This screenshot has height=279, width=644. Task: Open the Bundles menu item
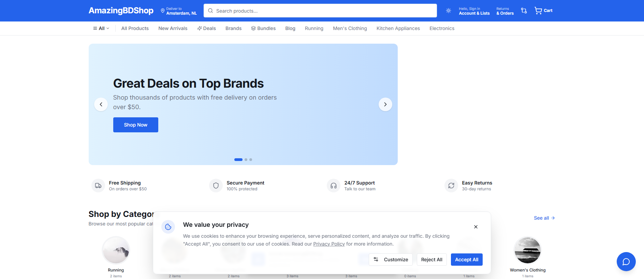tap(263, 28)
